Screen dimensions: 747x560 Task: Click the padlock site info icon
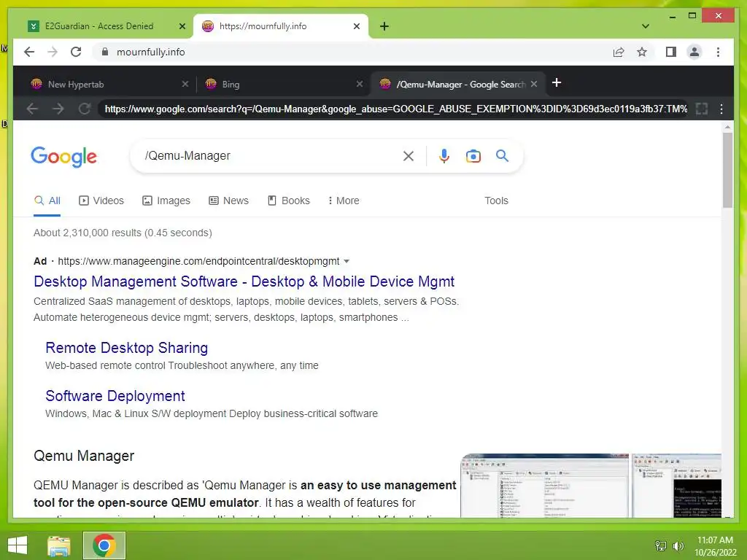tap(105, 52)
